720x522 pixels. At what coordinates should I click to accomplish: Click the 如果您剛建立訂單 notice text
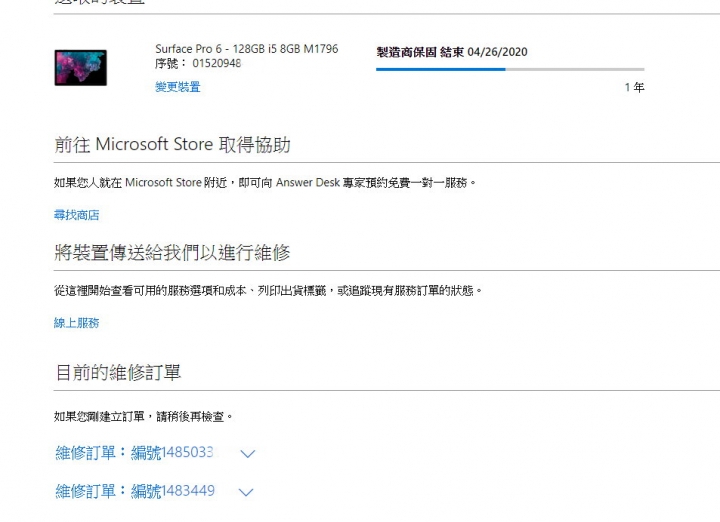coord(143,416)
